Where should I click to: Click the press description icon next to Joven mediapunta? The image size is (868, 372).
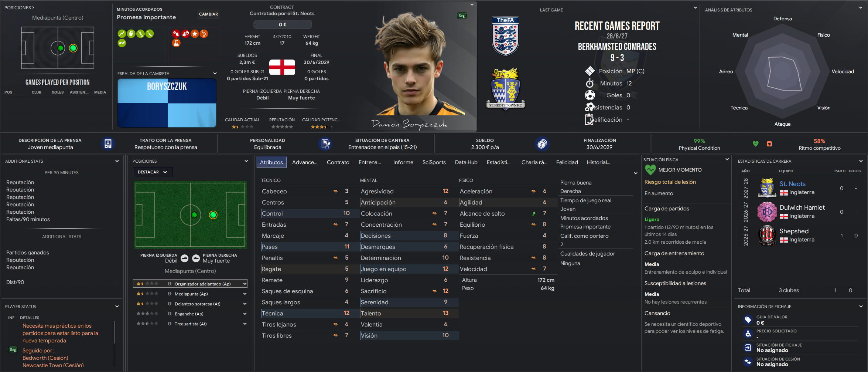coord(108,144)
